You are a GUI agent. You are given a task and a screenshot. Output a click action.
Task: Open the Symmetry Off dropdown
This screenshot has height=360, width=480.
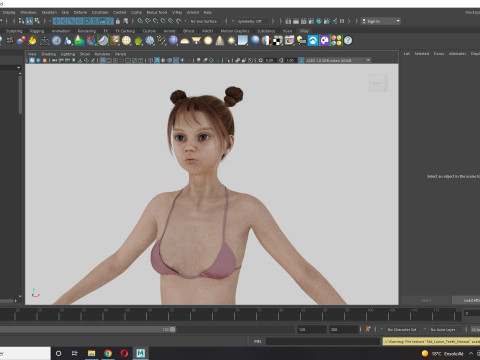pos(252,21)
